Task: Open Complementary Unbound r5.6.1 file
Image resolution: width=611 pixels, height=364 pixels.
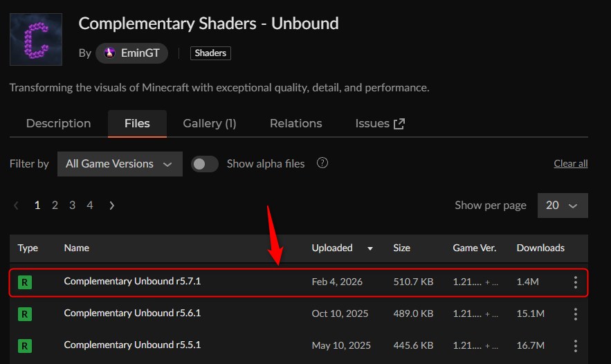Action: pyautogui.click(x=132, y=313)
